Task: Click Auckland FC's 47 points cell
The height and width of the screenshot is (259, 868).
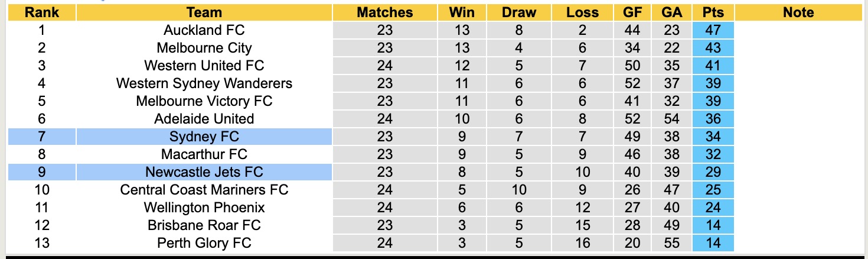Action: (713, 30)
